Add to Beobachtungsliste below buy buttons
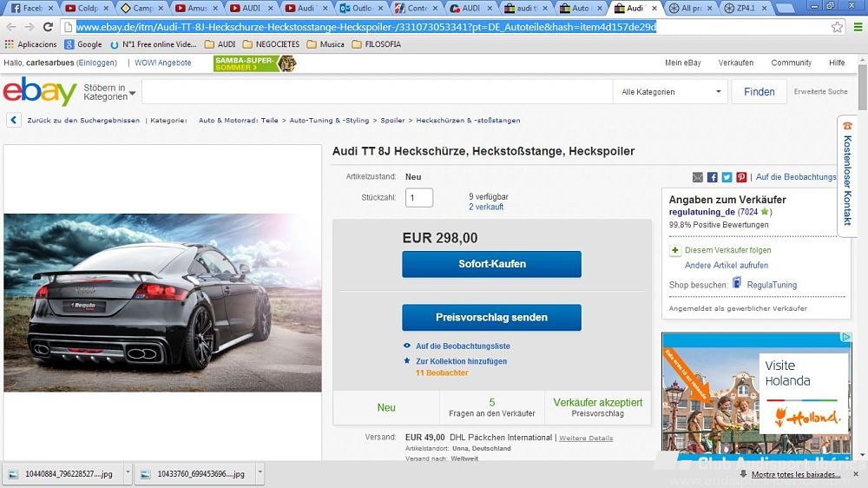This screenshot has width=868, height=488. (463, 346)
